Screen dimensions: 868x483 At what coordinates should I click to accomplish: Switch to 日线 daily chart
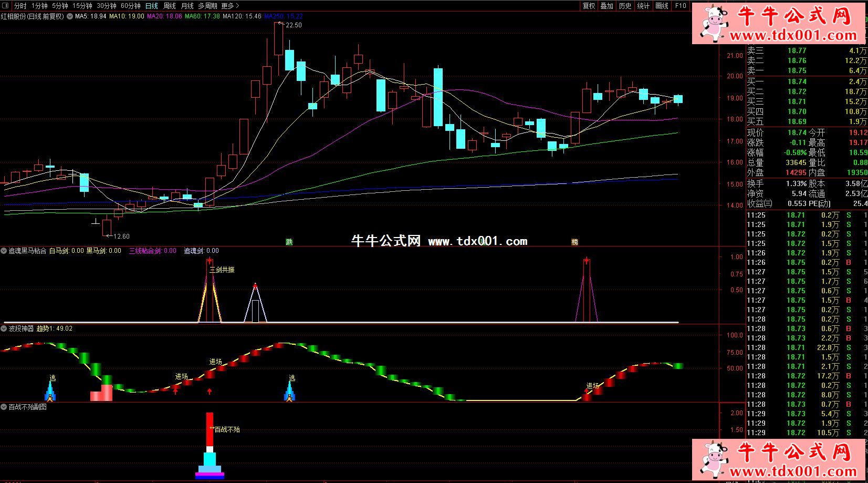pos(152,6)
